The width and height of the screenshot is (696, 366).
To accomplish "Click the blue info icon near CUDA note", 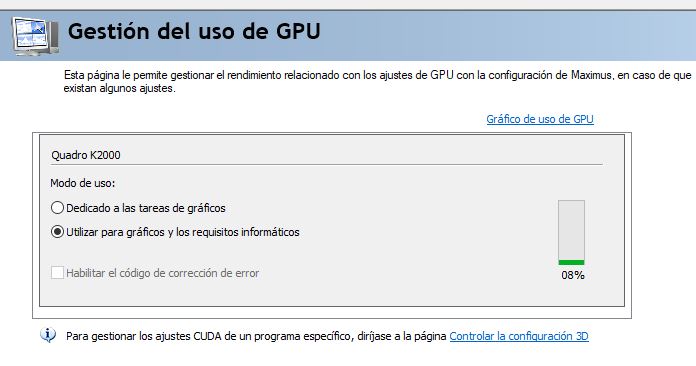I will (x=47, y=335).
